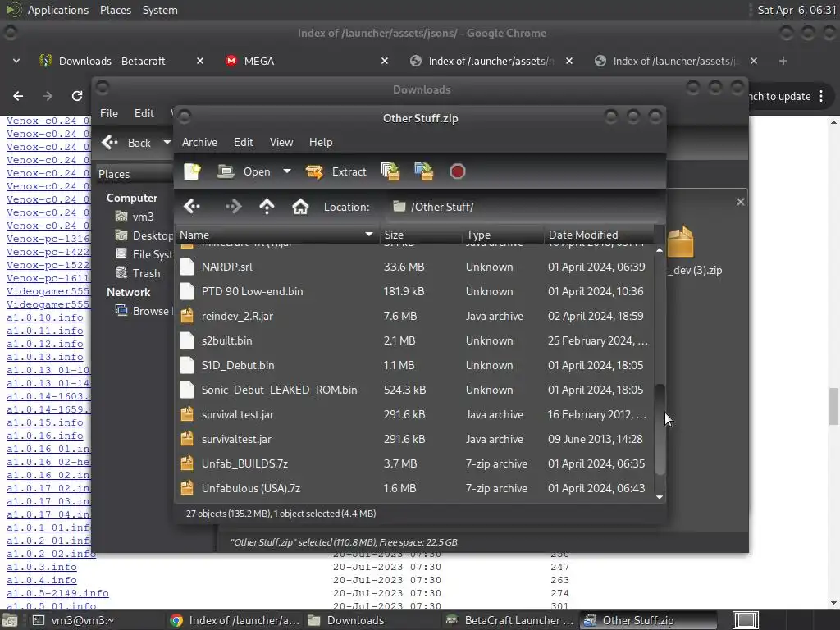Open the Archive menu
This screenshot has width=840, height=630.
coord(199,142)
